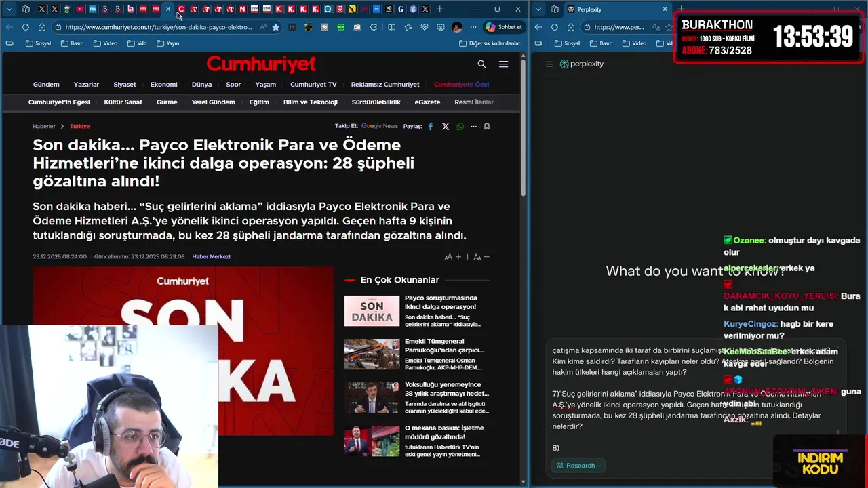Expand the Vdd bookmarks folder
Screen dimensions: 868x488
pyautogui.click(x=136, y=43)
